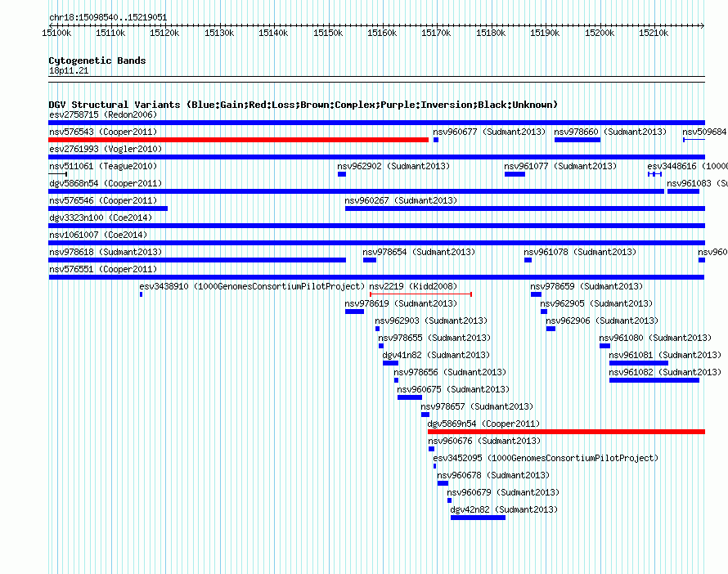Click nsv960676 (Sudmant2013) label

(x=484, y=441)
